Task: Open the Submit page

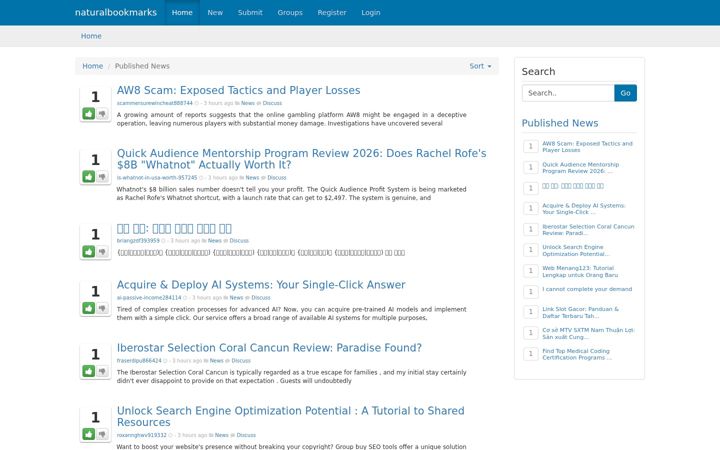Action: pos(250,12)
